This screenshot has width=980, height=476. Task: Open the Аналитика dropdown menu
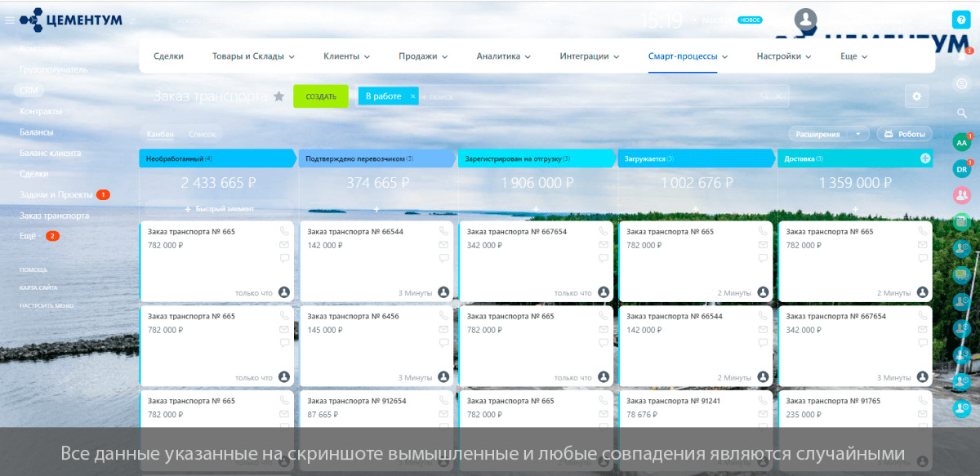[504, 56]
